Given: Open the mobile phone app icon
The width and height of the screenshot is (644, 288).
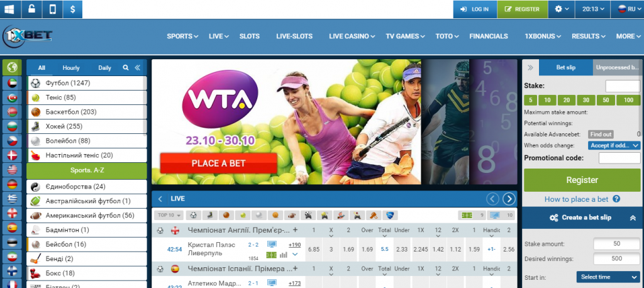Looking at the screenshot, I should pyautogui.click(x=52, y=9).
